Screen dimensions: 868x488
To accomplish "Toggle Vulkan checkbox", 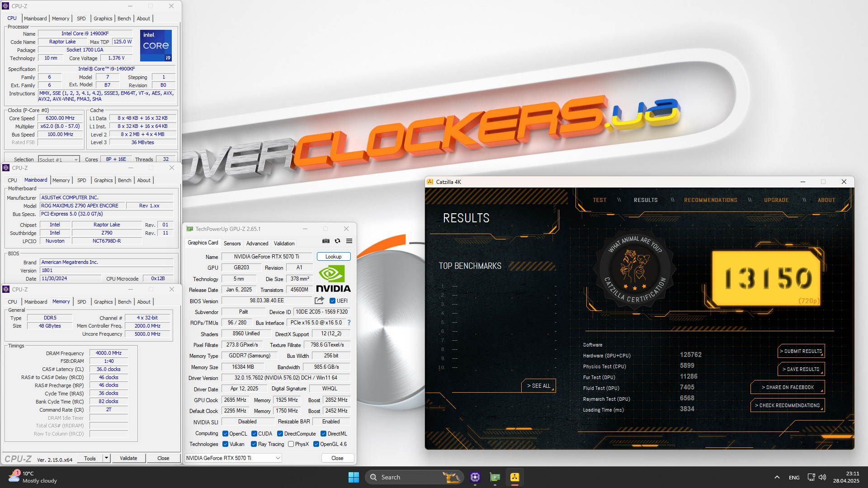I will [x=225, y=444].
